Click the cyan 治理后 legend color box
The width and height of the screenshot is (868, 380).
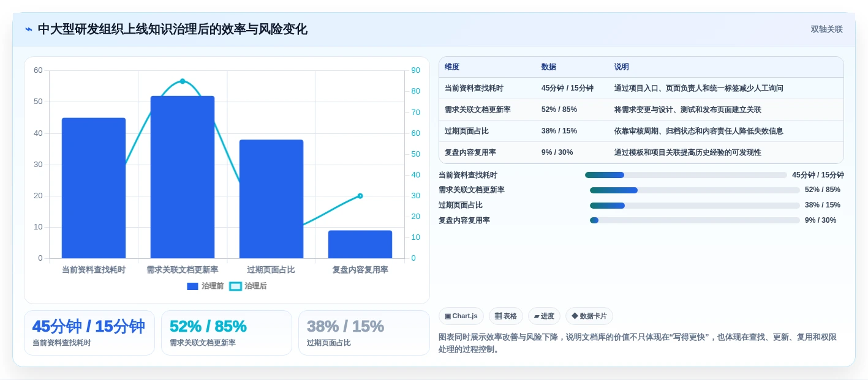[x=235, y=286]
